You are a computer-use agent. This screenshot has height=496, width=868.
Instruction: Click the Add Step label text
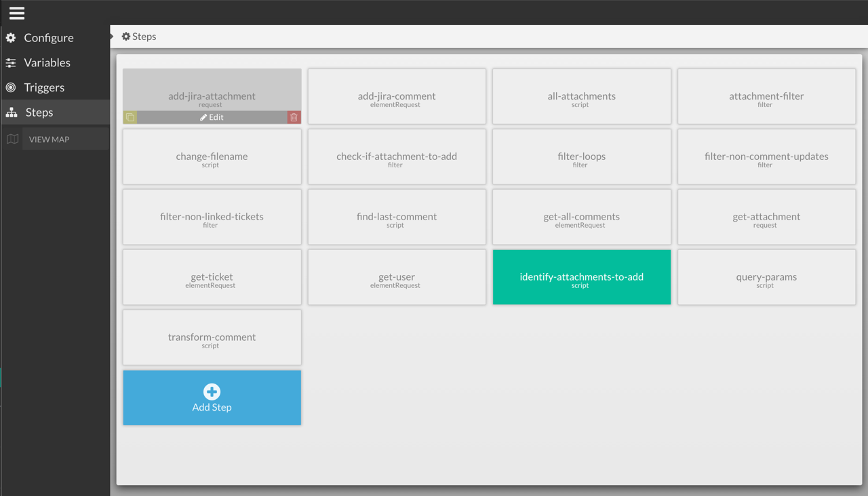(212, 407)
